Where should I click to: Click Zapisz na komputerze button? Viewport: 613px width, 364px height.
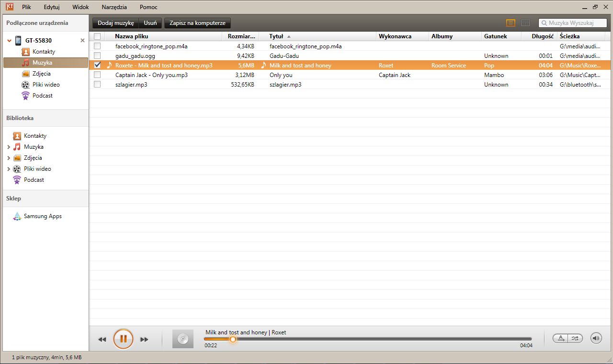pyautogui.click(x=197, y=23)
